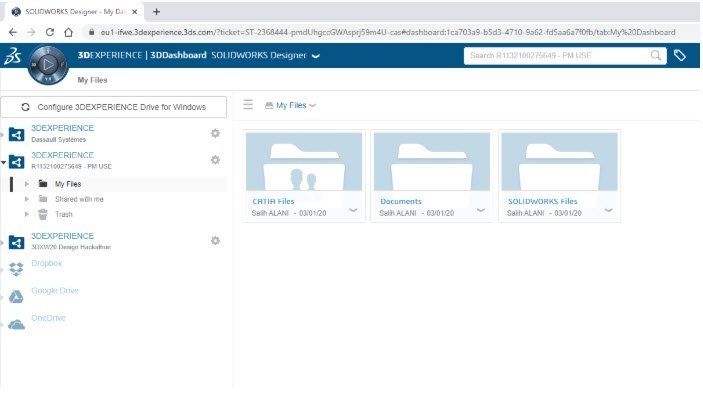This screenshot has height=400, width=703.
Task: Click the 3DEXPERIENCE Dassault Systèmes drive title
Action: (62, 128)
